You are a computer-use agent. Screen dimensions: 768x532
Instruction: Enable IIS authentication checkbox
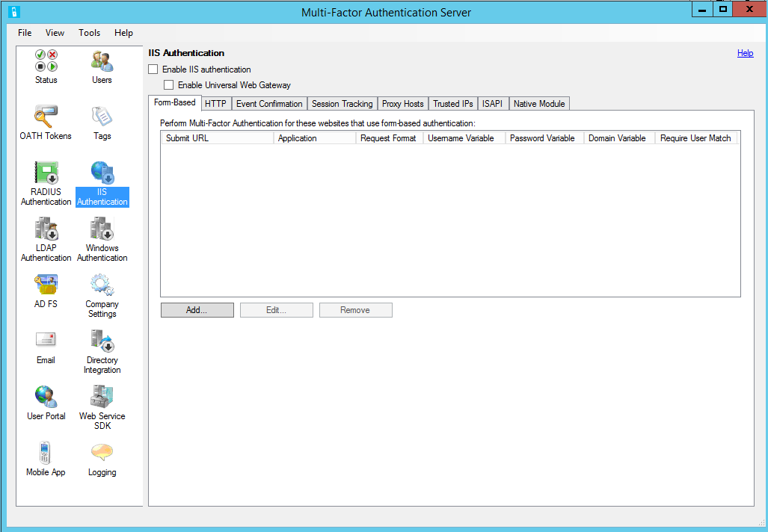(x=153, y=69)
